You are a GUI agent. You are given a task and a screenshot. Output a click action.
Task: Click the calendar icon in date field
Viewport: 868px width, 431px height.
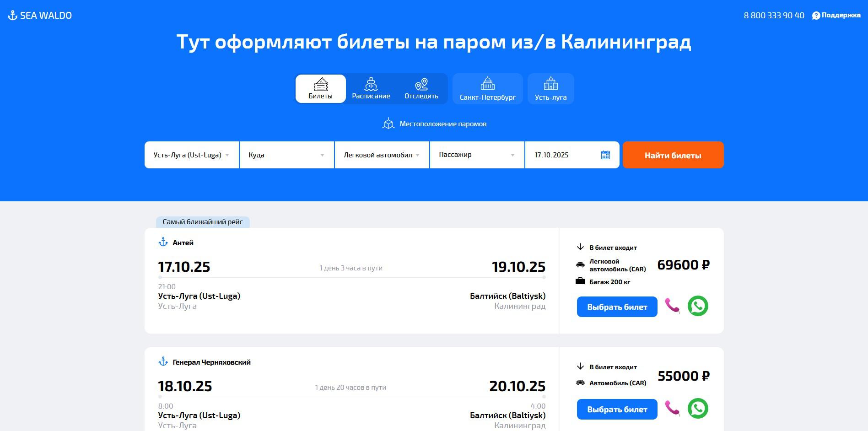(x=605, y=155)
